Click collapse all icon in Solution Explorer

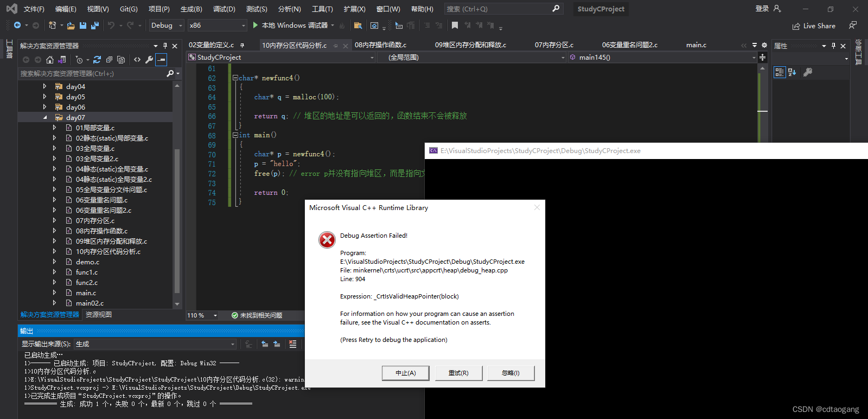point(109,60)
